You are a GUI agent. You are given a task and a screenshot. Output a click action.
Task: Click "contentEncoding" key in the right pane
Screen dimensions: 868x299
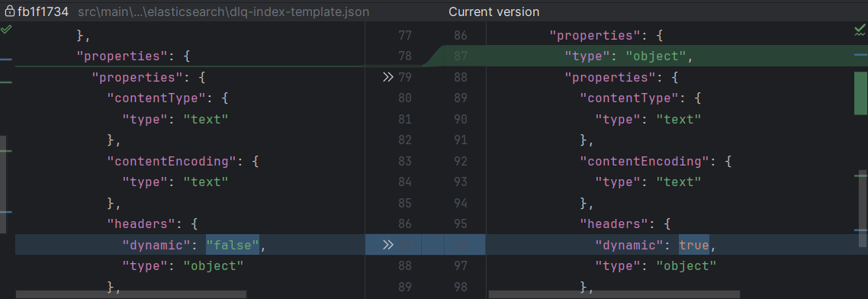(x=645, y=161)
